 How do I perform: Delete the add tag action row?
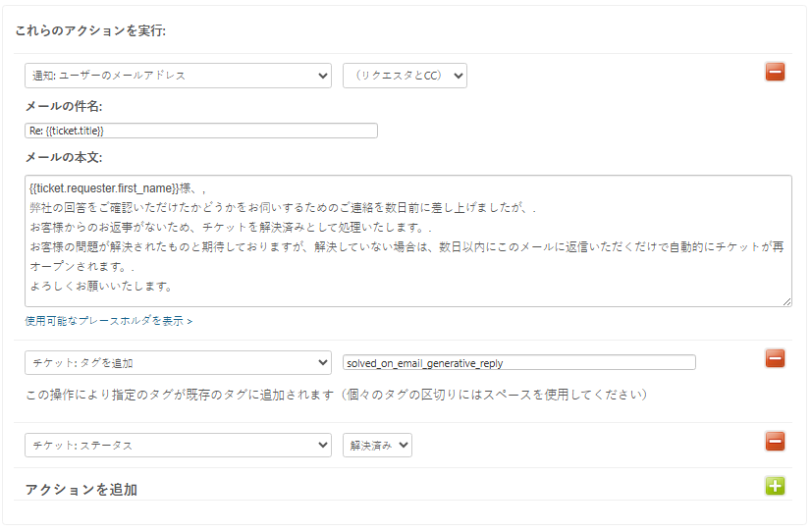(774, 359)
